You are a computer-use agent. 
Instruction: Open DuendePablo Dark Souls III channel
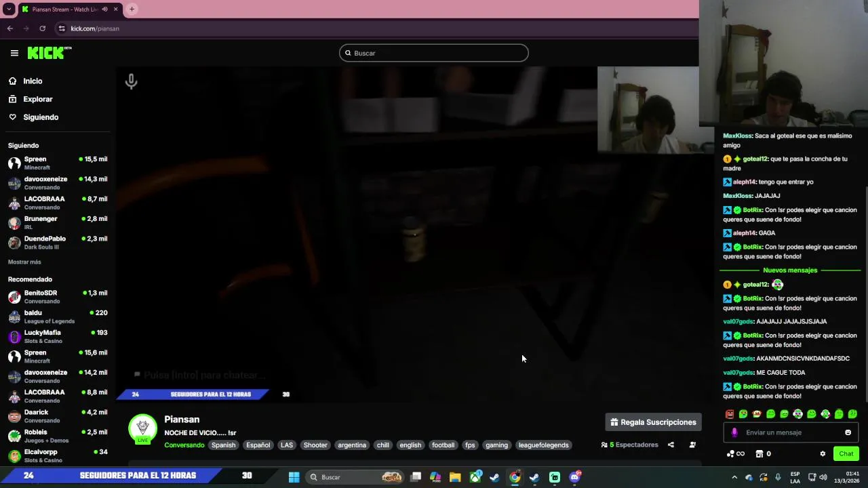(58, 243)
